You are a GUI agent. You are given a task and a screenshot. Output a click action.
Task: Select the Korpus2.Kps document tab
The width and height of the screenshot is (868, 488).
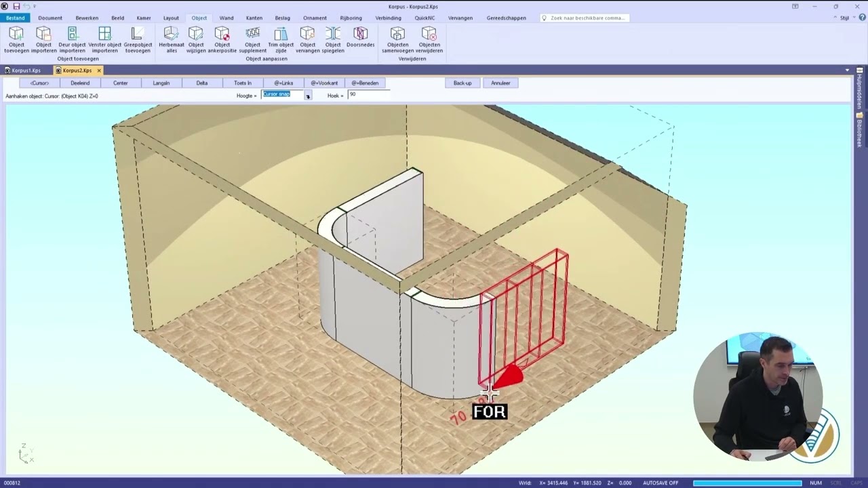[x=77, y=70]
